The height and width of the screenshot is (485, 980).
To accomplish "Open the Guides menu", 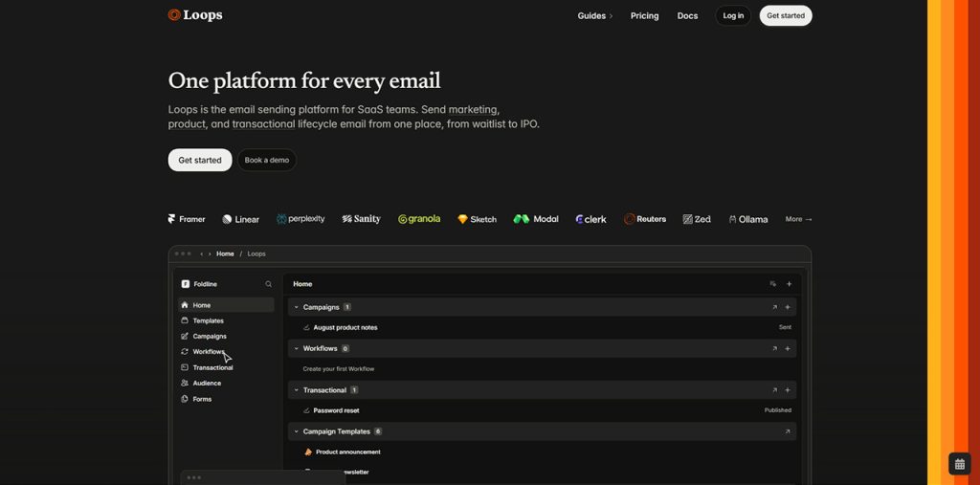I will click(x=595, y=15).
